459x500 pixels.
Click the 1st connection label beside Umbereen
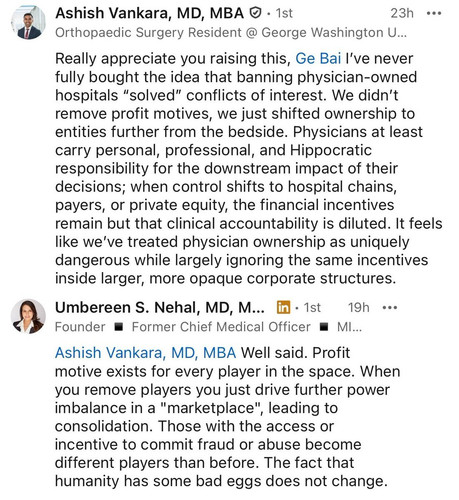coord(312,307)
